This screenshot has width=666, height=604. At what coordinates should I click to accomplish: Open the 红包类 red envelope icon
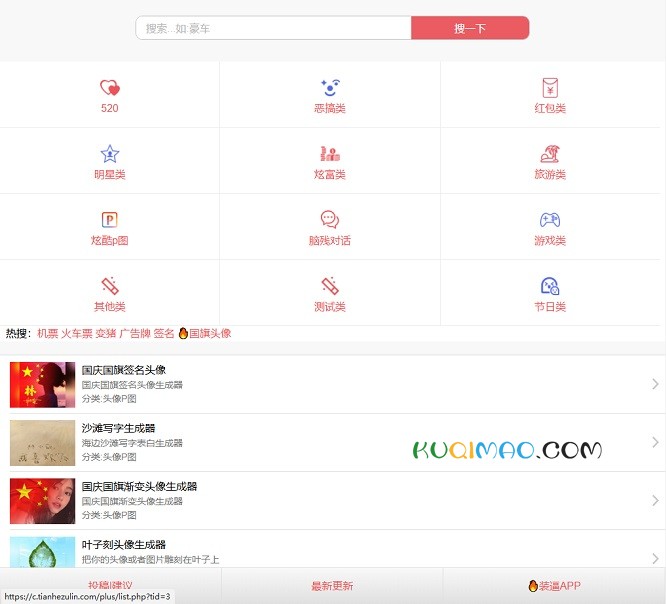(x=550, y=88)
